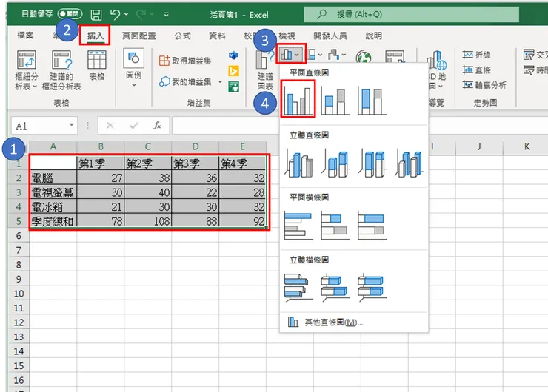Viewport: 548px width, 392px height.
Task: Open the 檔案 tab
Action: click(25, 36)
